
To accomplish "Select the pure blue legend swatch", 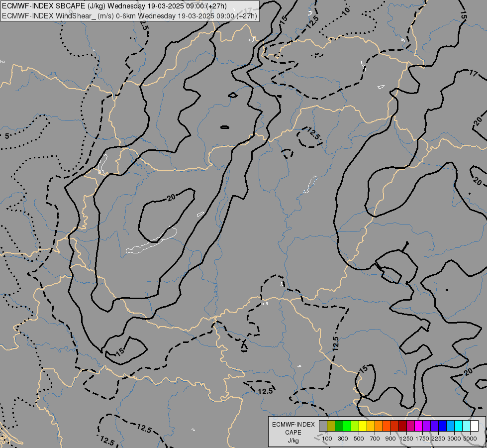I will click(443, 426).
